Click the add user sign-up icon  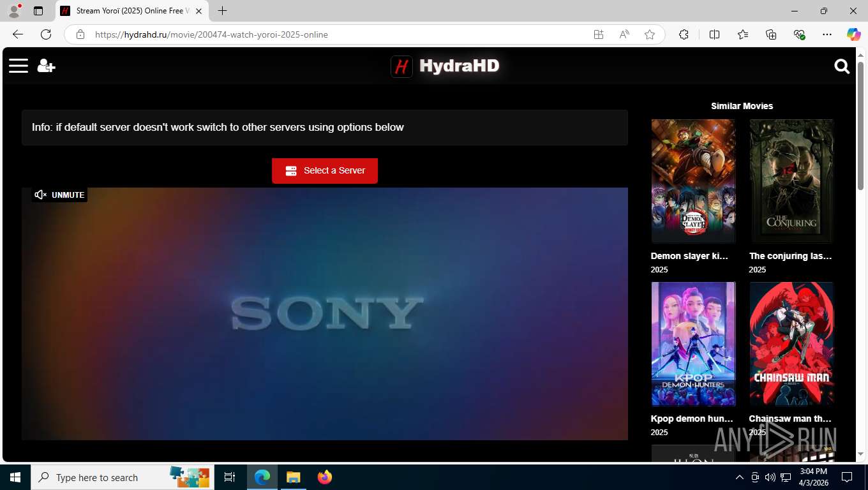46,66
